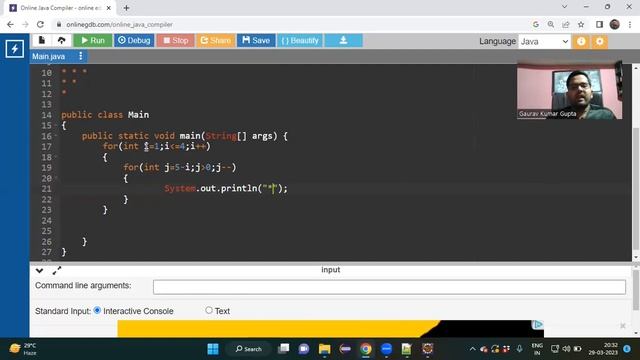The width and height of the screenshot is (640, 360).
Task: Click the browser address bar URL
Action: (x=119, y=24)
